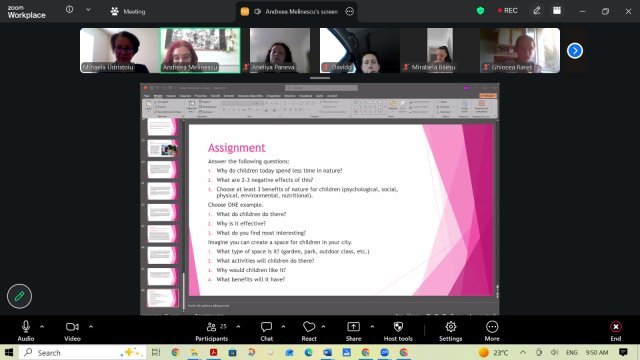
Task: Open the blue Zoom app taskbar icon
Action: (384, 352)
